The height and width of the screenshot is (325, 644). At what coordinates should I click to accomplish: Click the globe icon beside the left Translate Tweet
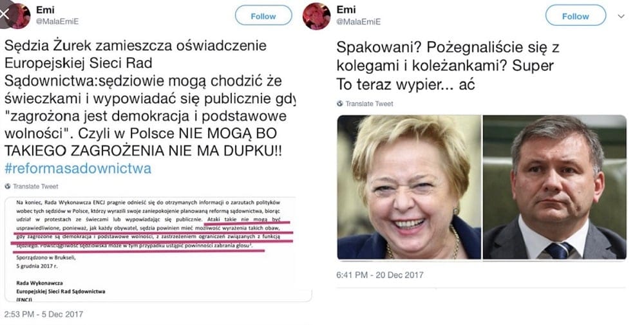coord(7,186)
